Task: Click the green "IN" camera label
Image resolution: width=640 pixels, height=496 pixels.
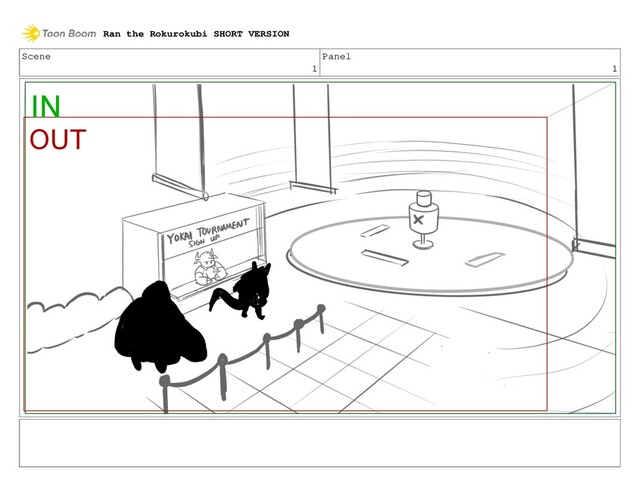Action: (x=46, y=106)
